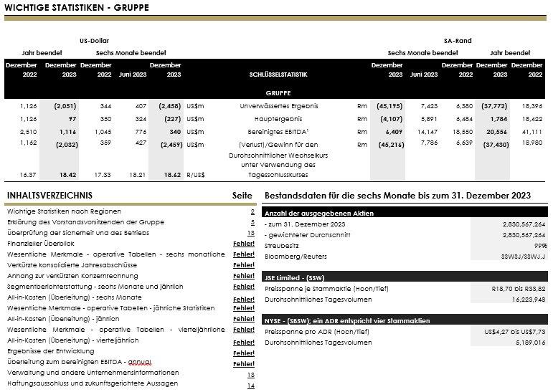Open page link 5 for Erklärung des Vorstandsvorsitzenden
Viewport: 553px width, 392px height.
(252, 222)
